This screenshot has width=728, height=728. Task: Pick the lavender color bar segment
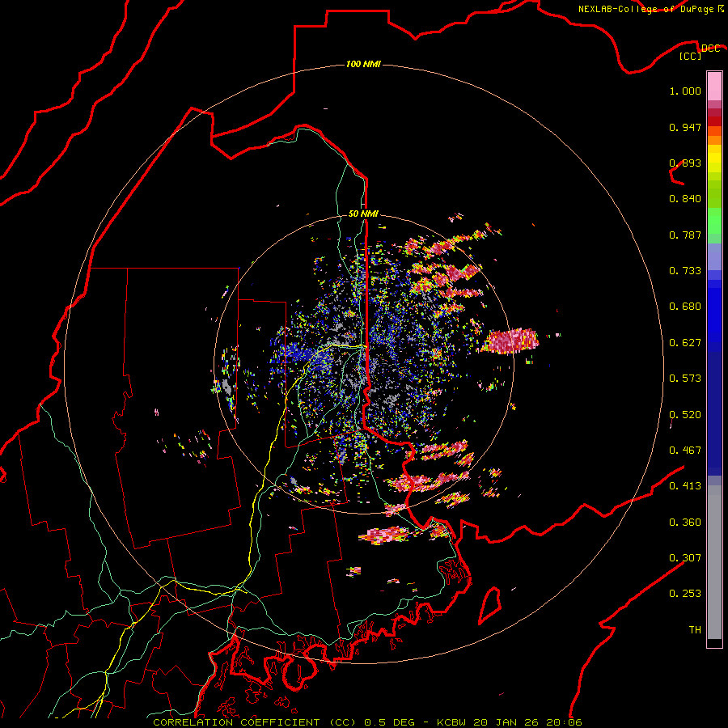click(714, 256)
